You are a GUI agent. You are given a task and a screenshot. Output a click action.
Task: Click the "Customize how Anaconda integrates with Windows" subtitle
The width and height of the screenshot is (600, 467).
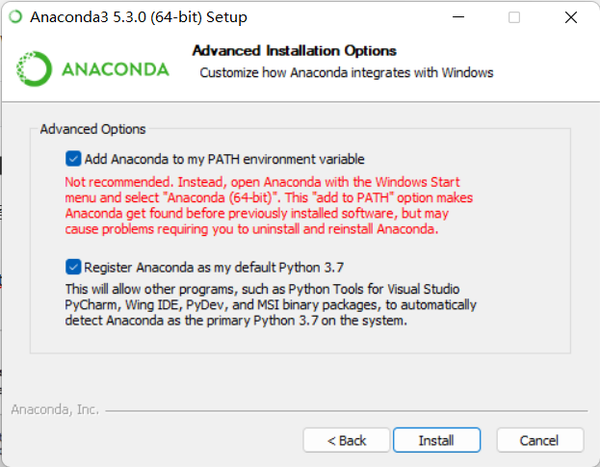coord(346,73)
